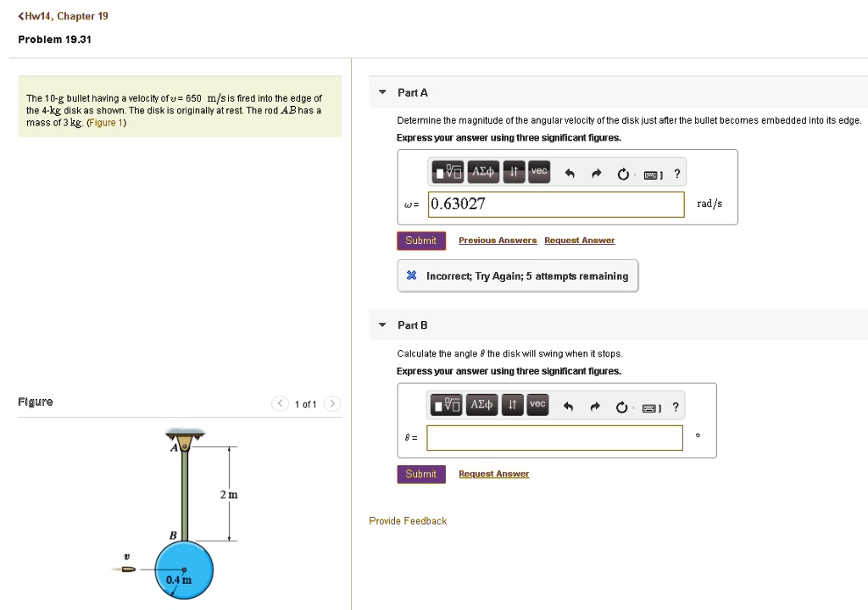Go back to Hw14, Chapter 19
Image resolution: width=868 pixels, height=610 pixels.
click(x=58, y=16)
